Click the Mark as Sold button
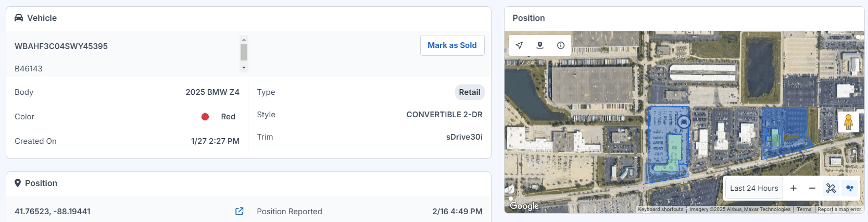Image resolution: width=868 pixels, height=222 pixels. [x=452, y=45]
